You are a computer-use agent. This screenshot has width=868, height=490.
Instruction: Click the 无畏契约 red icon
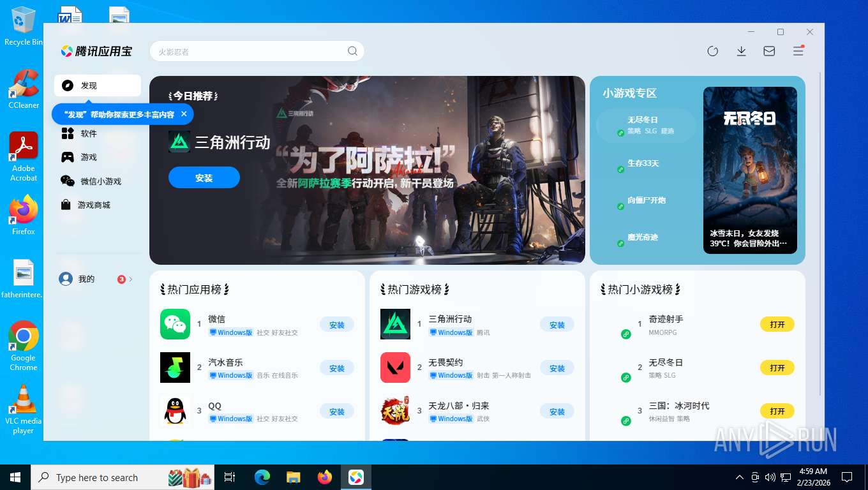(x=395, y=367)
